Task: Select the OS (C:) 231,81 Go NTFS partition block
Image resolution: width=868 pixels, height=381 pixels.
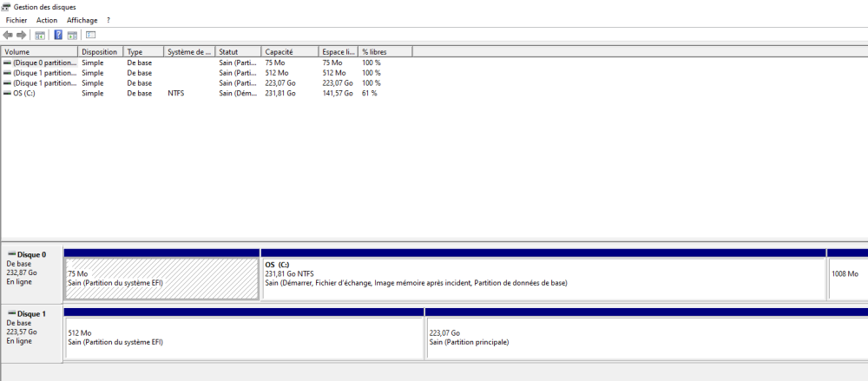Action: [x=542, y=278]
